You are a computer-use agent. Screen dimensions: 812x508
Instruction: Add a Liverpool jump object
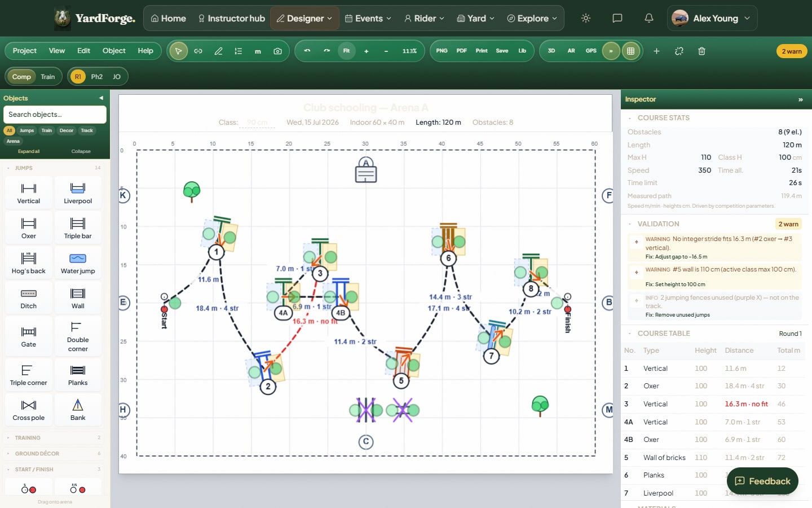78,192
